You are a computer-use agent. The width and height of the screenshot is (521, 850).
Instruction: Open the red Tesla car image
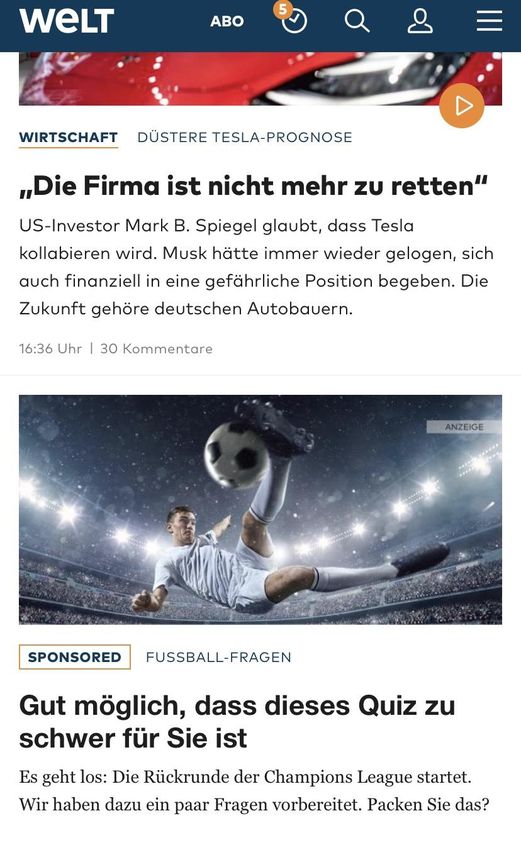[x=260, y=79]
